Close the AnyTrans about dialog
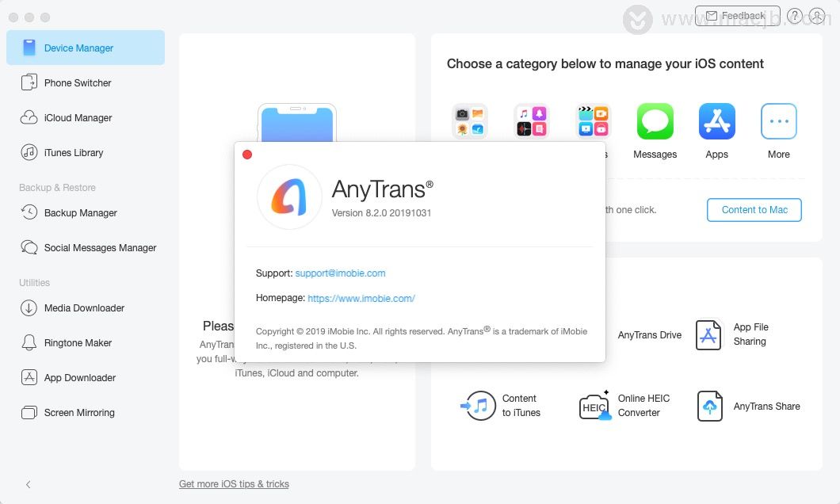840x504 pixels. click(247, 155)
